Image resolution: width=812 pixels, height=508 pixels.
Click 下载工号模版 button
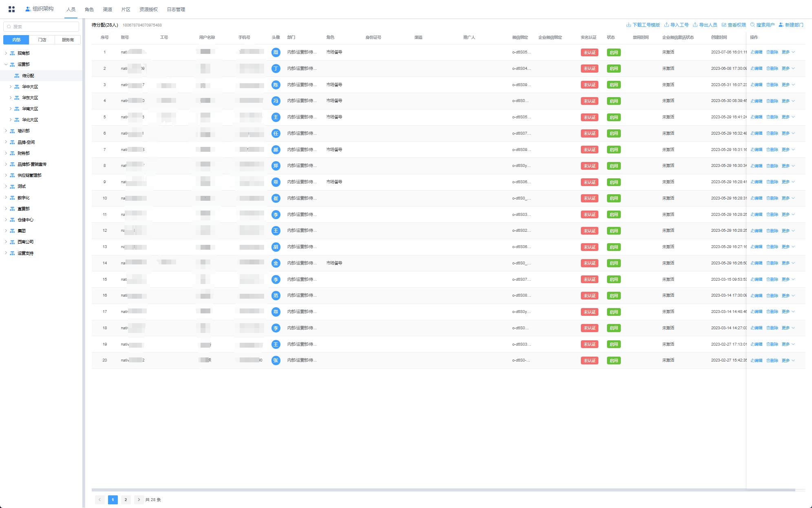(643, 25)
